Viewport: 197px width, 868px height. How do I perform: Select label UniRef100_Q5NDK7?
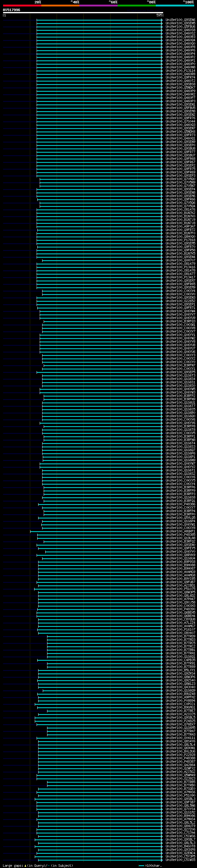180,88
